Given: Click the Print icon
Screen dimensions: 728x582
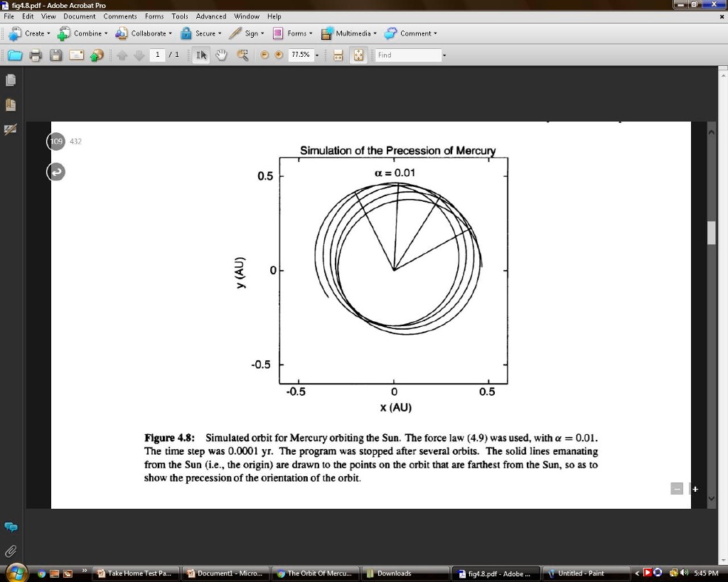Looking at the screenshot, I should [x=35, y=55].
